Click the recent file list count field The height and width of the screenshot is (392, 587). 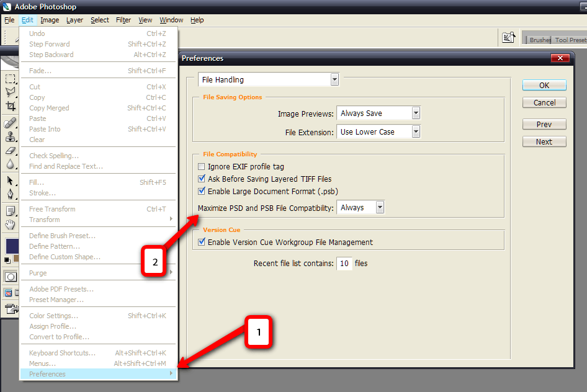pyautogui.click(x=344, y=264)
